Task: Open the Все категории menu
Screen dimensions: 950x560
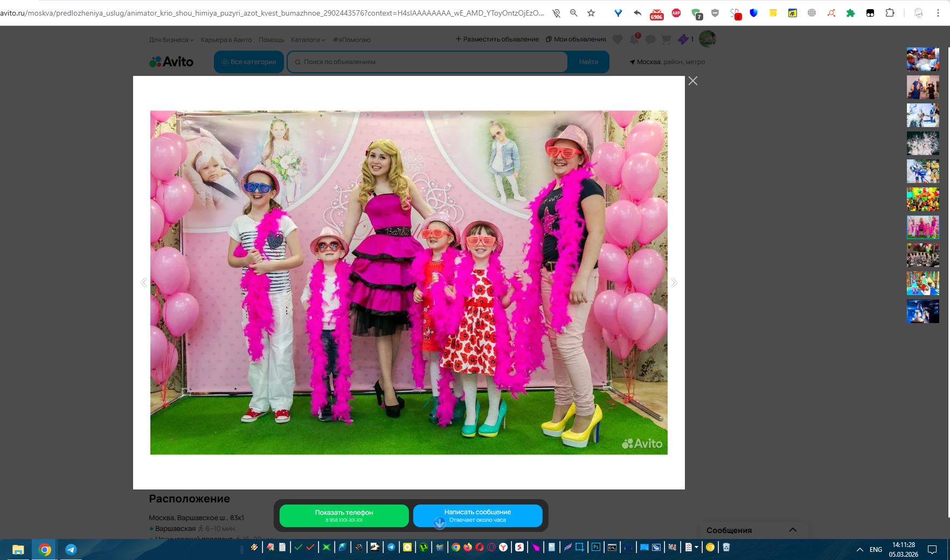Action: [x=249, y=62]
